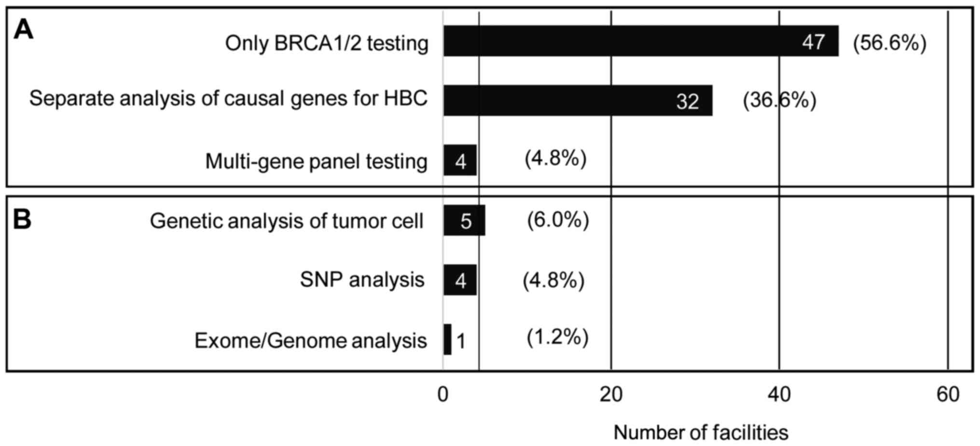Click the Only BRCA1/2 testing bar

pos(640,42)
